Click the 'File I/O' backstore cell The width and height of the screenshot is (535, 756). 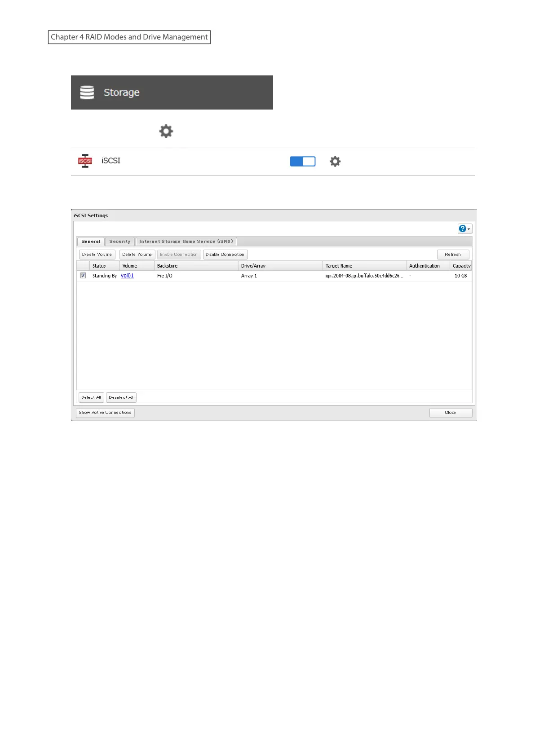click(165, 276)
